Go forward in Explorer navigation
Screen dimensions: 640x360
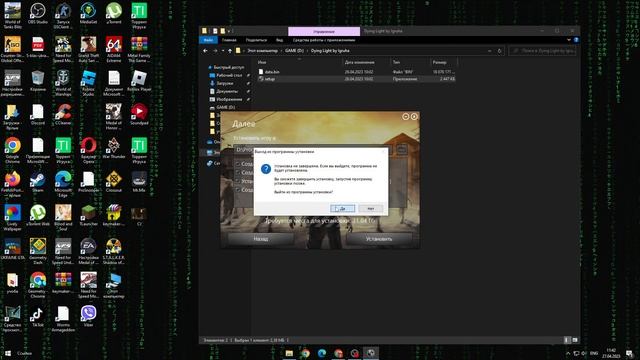(215, 51)
